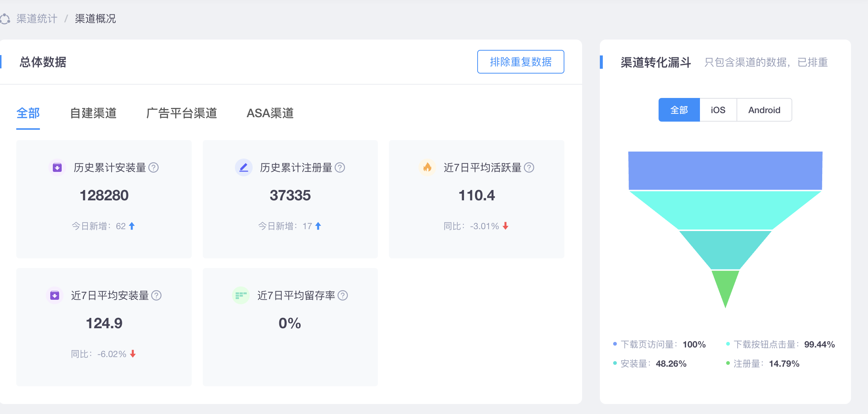The image size is (868, 414).
Task: Click the 渠道转化漏斗 section heading
Action: click(x=656, y=62)
